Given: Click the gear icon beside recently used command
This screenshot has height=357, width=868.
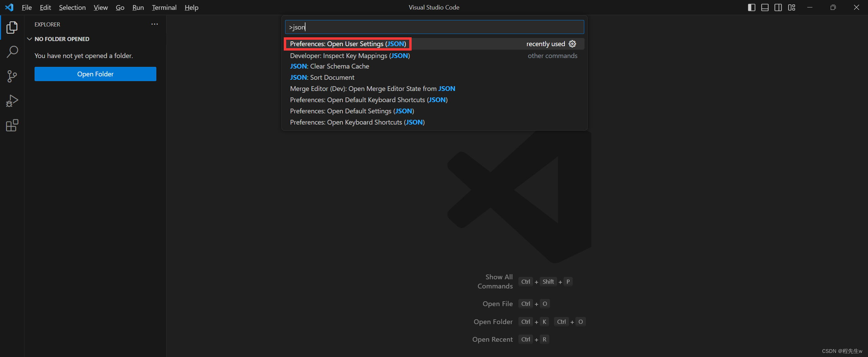Looking at the screenshot, I should (x=572, y=43).
